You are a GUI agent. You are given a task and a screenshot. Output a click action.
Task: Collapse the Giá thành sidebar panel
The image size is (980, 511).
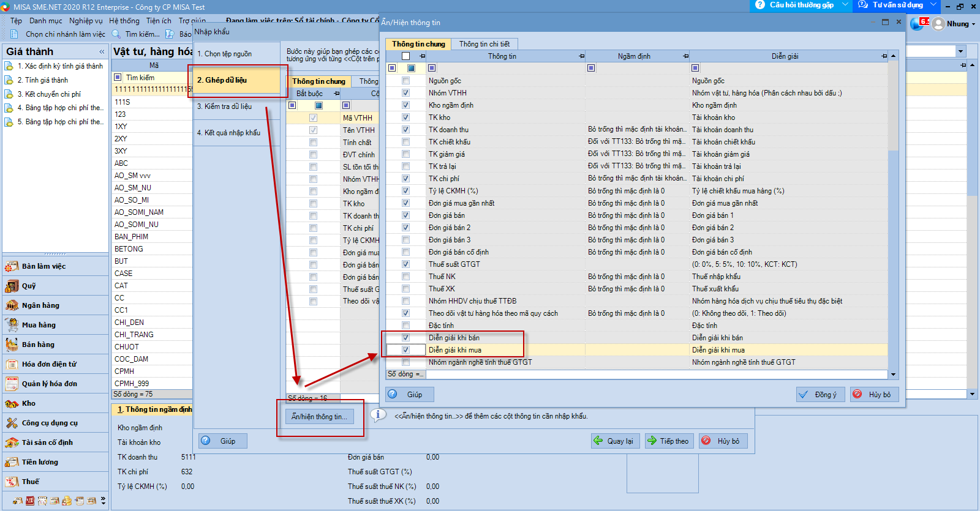tap(102, 52)
